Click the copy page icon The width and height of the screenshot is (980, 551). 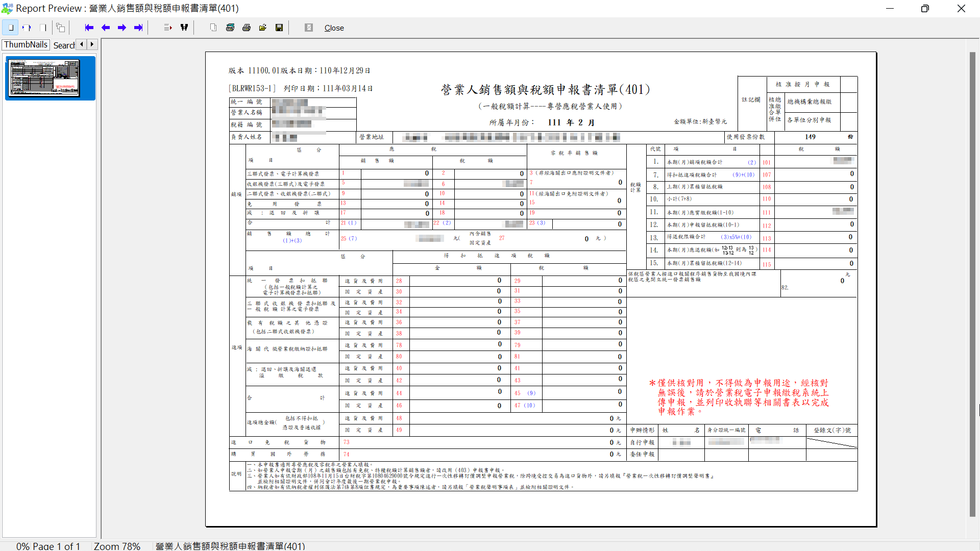pyautogui.click(x=213, y=28)
